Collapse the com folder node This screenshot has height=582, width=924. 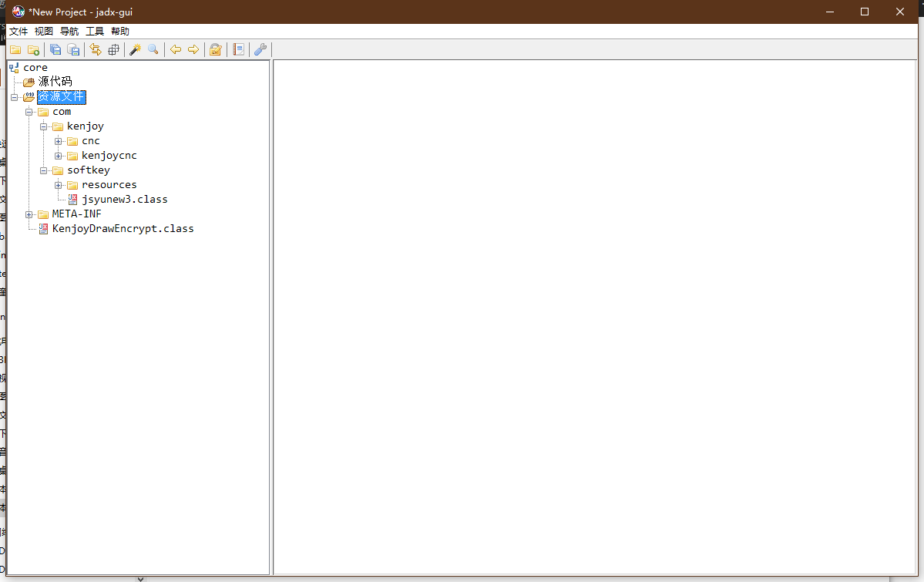[29, 112]
